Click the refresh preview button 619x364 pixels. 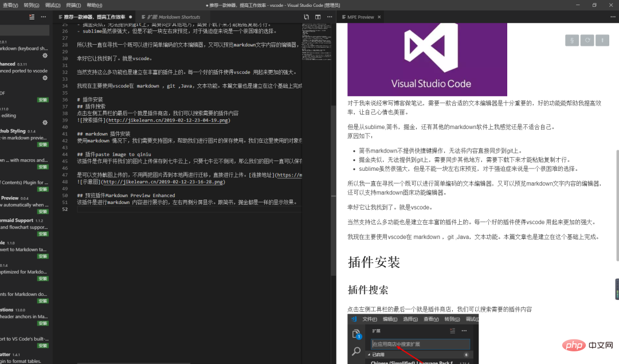586,40
